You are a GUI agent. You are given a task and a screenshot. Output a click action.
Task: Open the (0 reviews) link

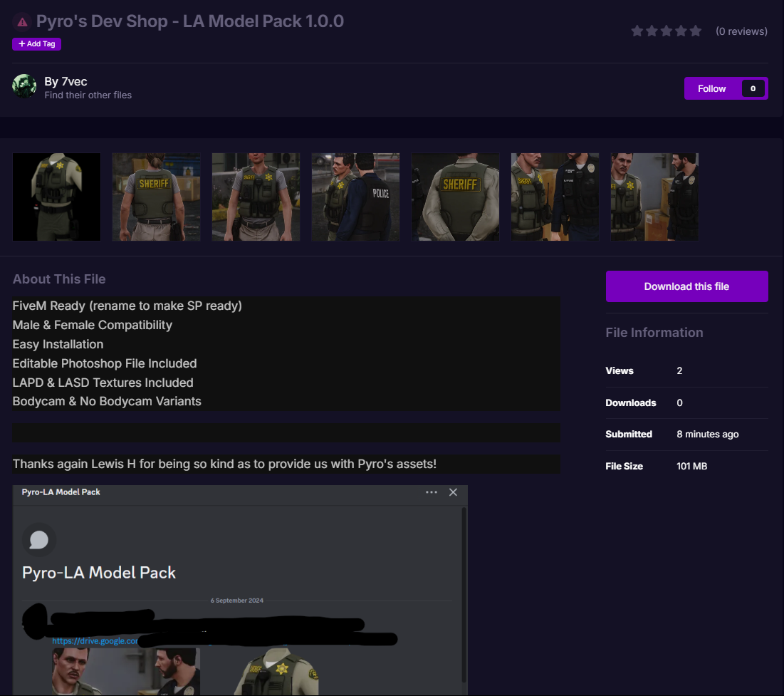(x=741, y=31)
